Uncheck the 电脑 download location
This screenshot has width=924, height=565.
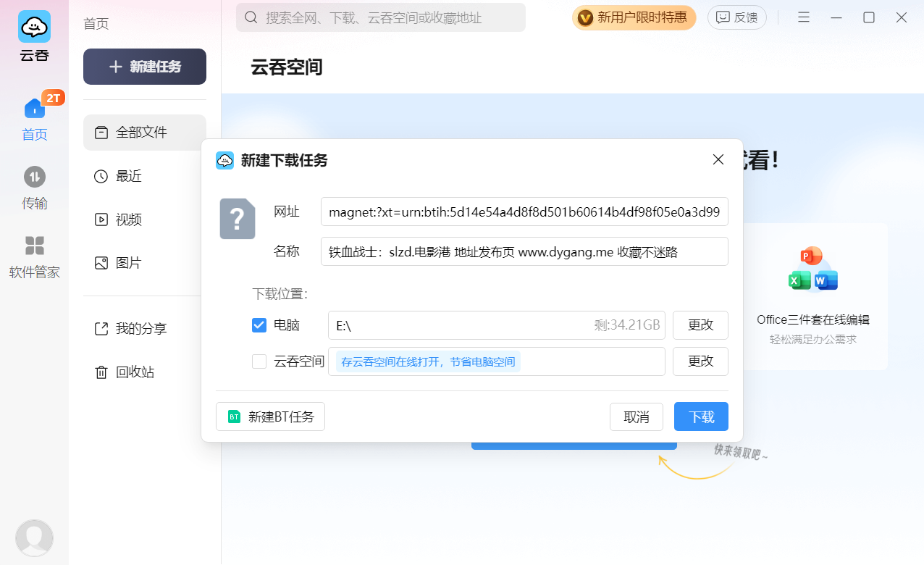click(259, 325)
